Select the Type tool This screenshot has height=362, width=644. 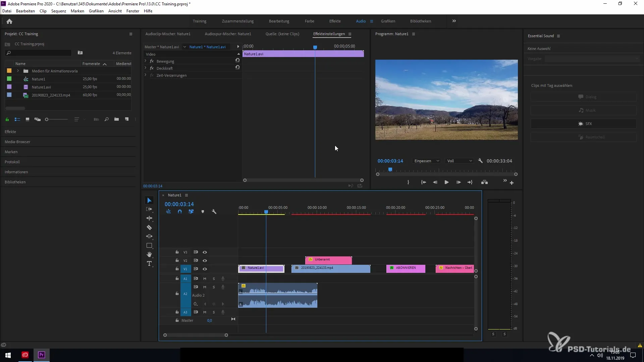(x=149, y=264)
